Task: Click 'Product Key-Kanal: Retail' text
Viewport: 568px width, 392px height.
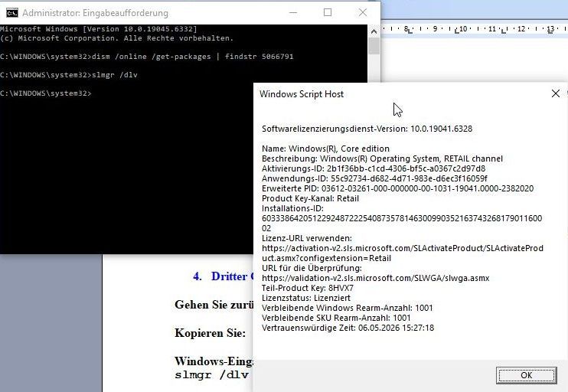Action: tap(311, 198)
